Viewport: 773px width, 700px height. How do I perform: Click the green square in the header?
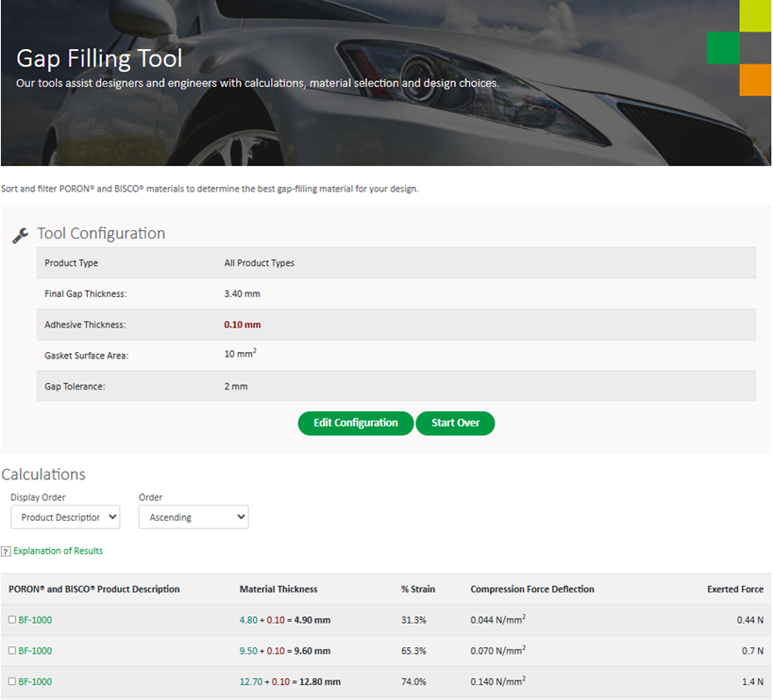723,48
